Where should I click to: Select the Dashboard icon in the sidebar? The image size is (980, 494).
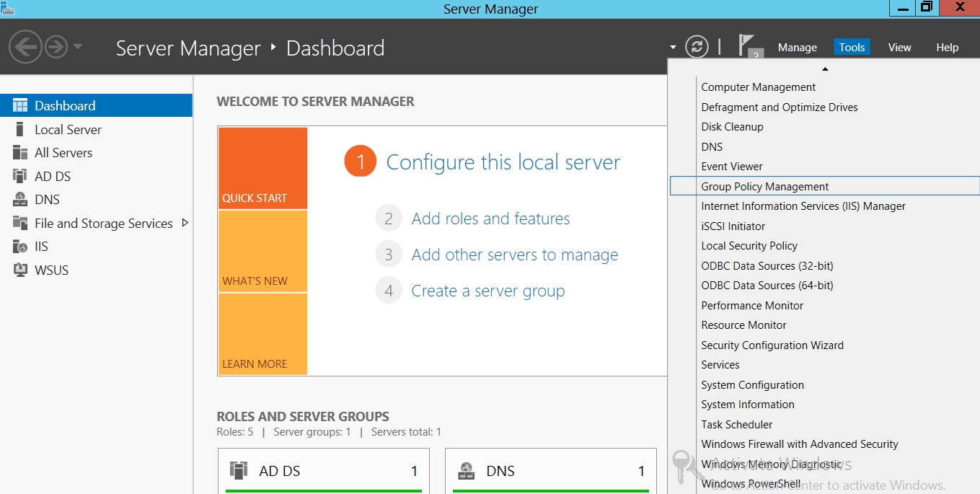click(x=20, y=105)
